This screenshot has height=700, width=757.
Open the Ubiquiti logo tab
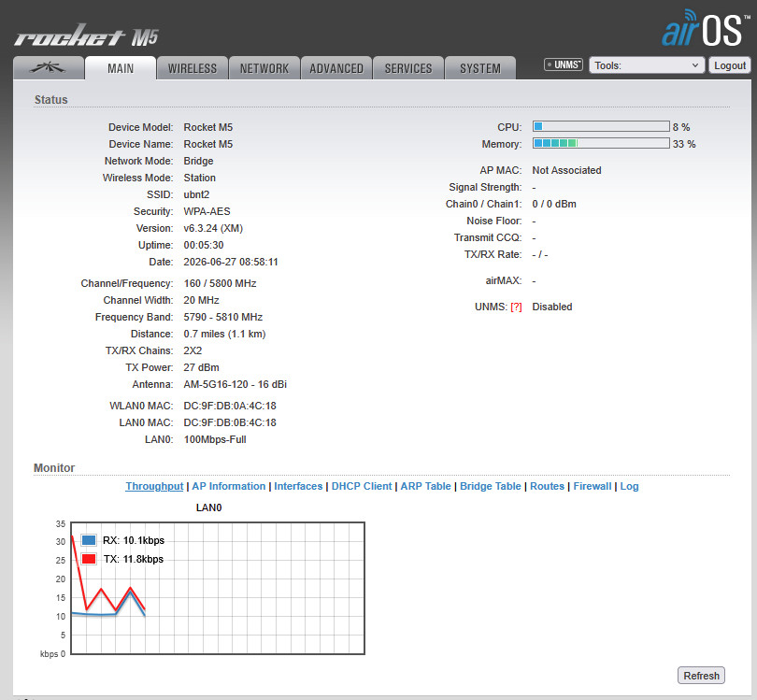tap(49, 68)
